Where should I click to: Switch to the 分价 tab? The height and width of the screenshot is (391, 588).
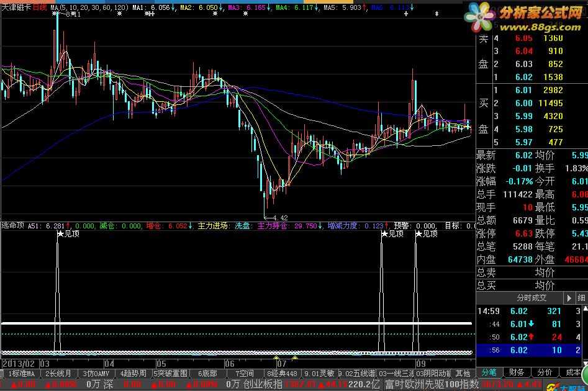click(x=544, y=372)
